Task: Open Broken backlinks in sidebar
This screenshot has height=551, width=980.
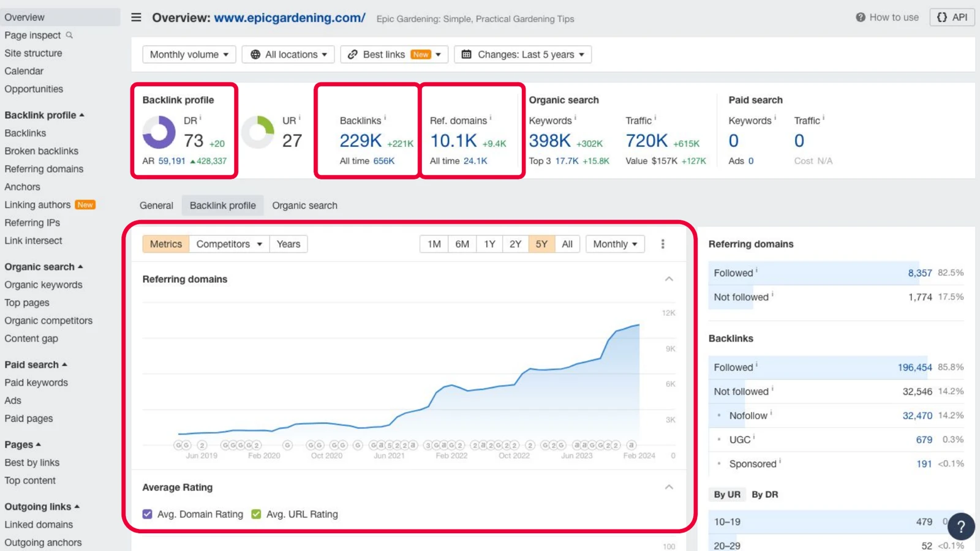Action: 42,151
